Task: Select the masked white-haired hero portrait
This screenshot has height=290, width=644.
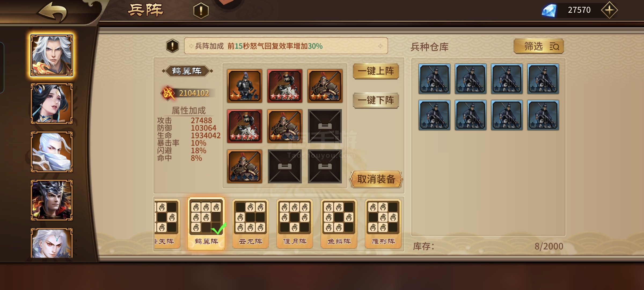Action: (52, 152)
